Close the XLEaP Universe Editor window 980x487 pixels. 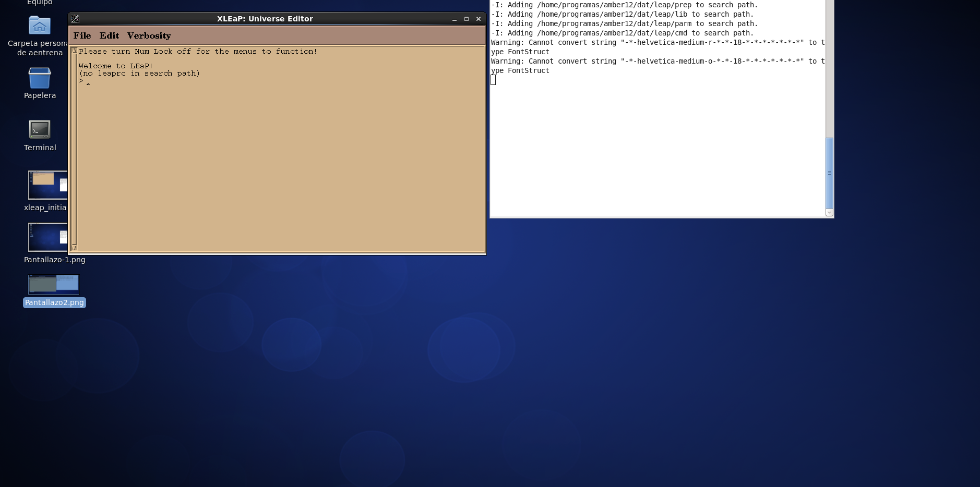point(479,19)
